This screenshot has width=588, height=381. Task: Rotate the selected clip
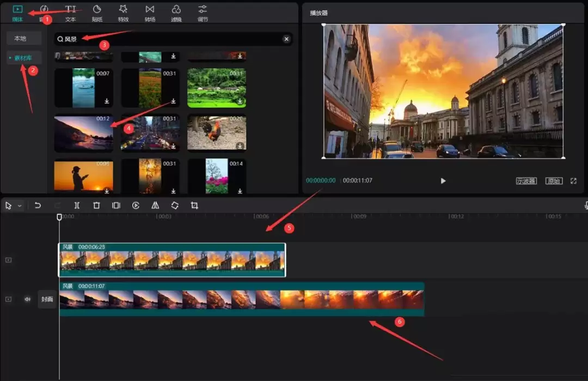175,205
